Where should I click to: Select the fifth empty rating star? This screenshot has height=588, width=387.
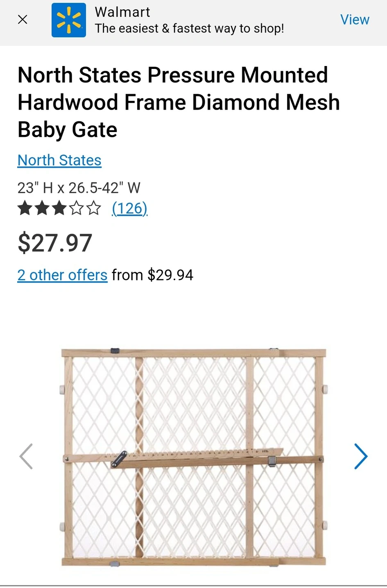tap(94, 208)
